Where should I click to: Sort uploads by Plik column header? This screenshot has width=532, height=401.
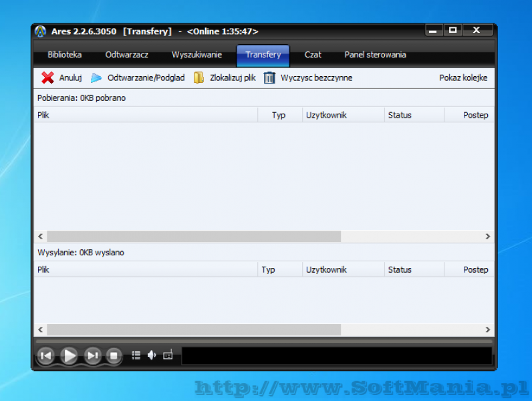[146, 270]
